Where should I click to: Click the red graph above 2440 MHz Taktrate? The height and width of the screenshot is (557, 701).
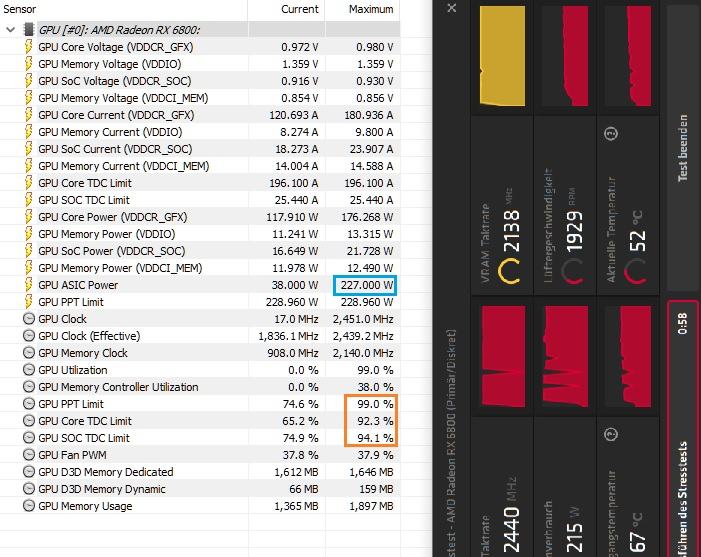click(x=503, y=356)
